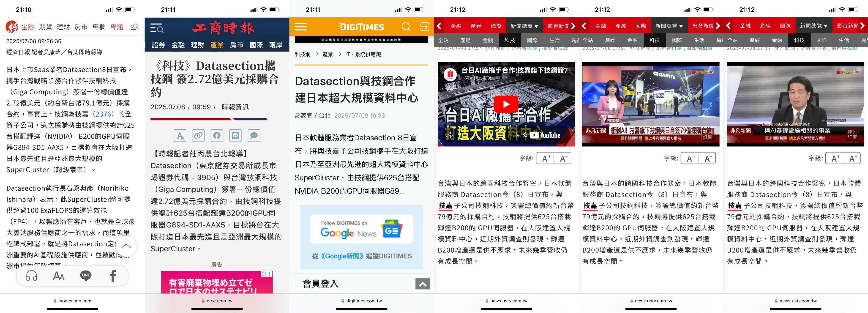Open author 廖家宜 link

click(x=304, y=115)
